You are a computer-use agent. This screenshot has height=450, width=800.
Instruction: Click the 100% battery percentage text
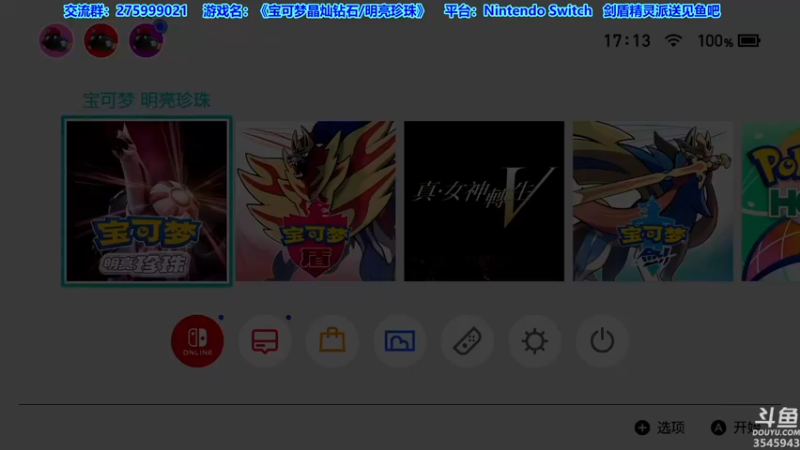click(x=715, y=41)
